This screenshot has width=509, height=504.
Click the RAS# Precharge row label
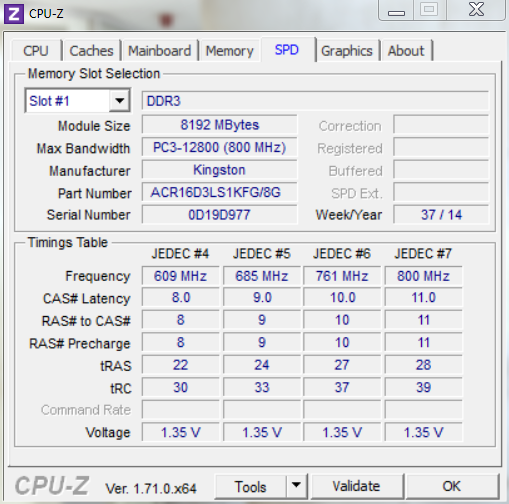tap(80, 344)
